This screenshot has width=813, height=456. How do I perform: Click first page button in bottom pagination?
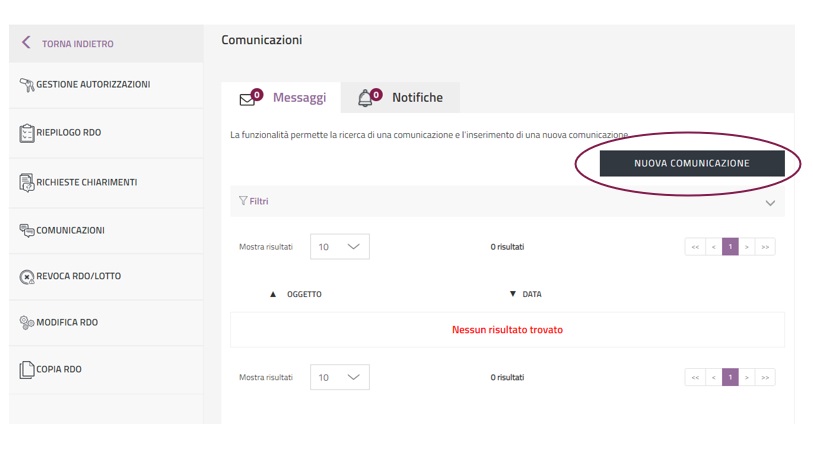click(x=694, y=377)
